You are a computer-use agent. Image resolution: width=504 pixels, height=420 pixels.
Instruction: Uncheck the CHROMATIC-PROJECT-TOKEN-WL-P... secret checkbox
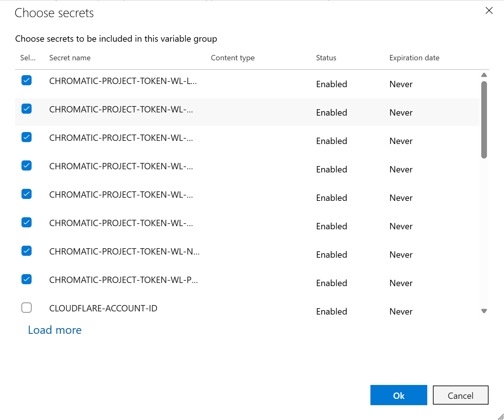[x=27, y=279]
